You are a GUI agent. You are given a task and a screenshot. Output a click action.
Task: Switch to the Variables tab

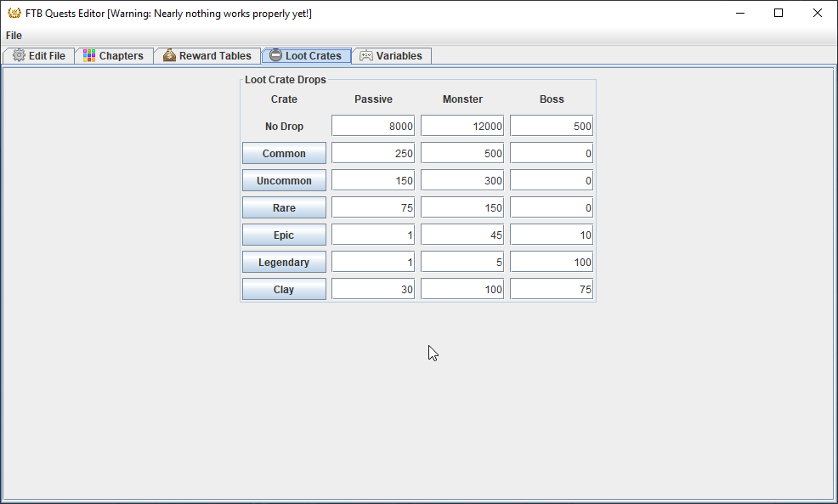[392, 56]
